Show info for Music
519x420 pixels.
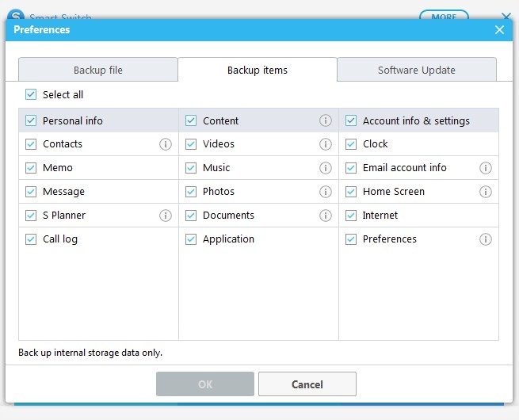pyautogui.click(x=326, y=168)
